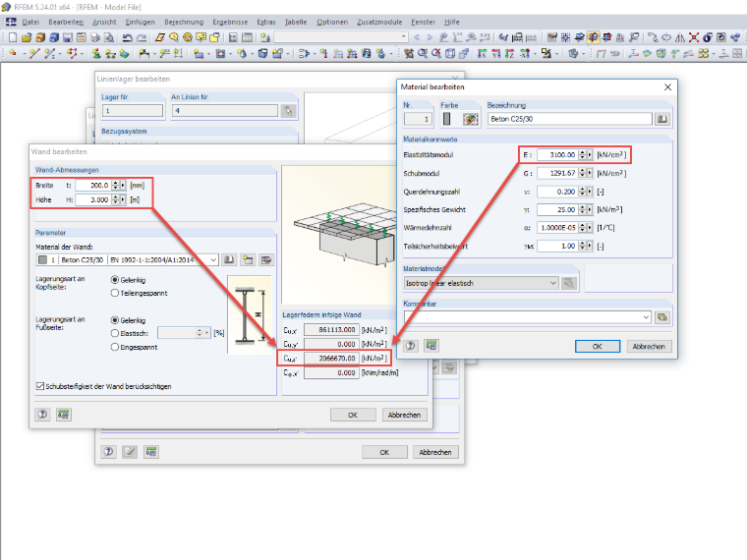747x560 pixels.
Task: Select the new line tool
Action: coord(34,53)
